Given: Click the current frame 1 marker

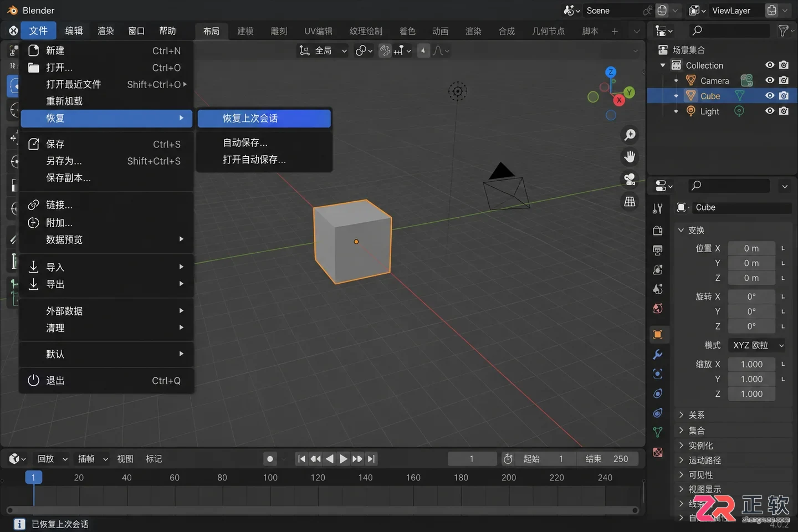Looking at the screenshot, I should pyautogui.click(x=33, y=477).
